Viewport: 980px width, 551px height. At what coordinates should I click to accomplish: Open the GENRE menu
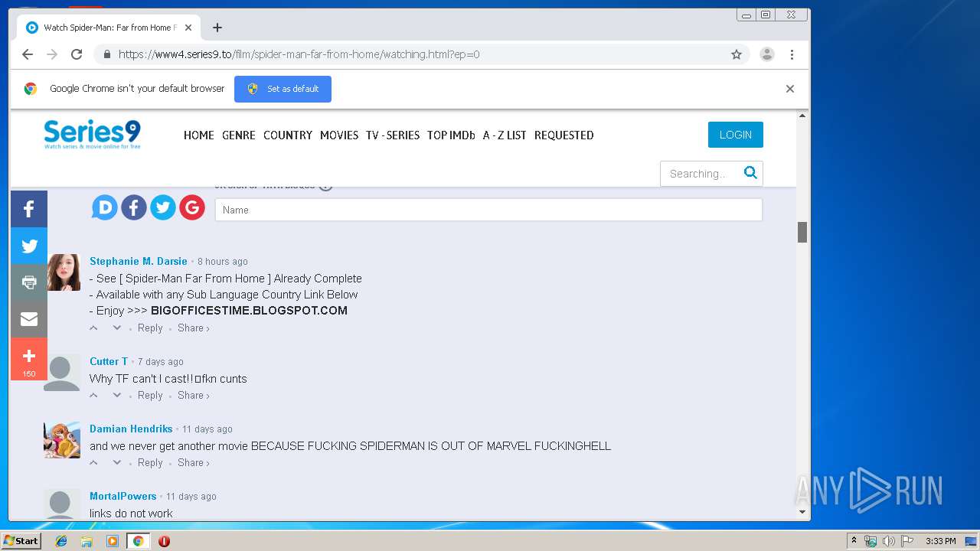239,135
